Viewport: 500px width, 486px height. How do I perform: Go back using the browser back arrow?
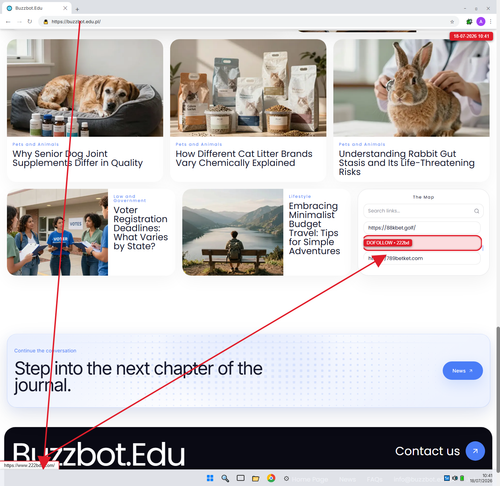tap(8, 22)
